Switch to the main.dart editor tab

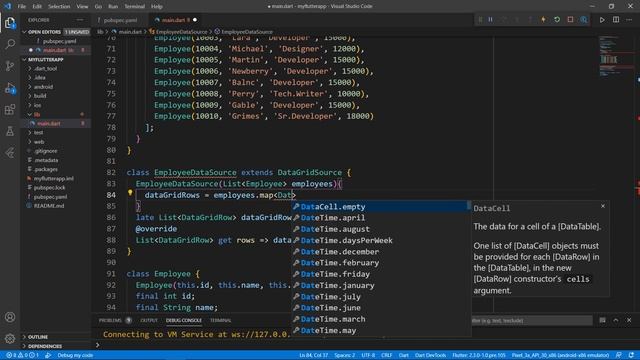point(176,20)
